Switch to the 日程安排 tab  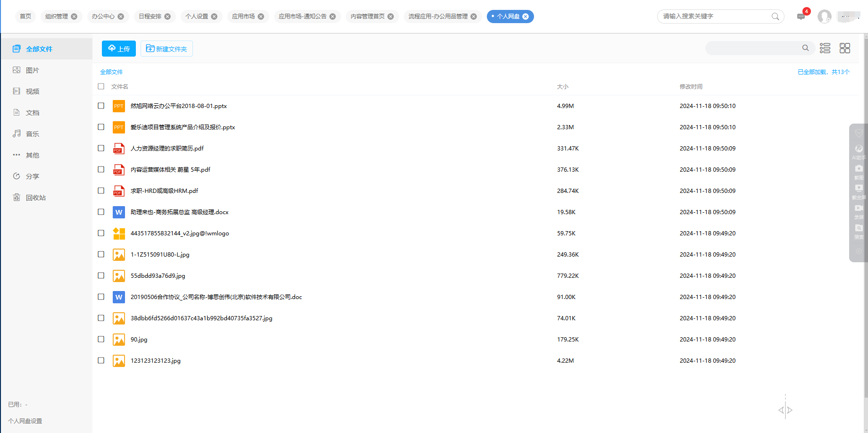(150, 17)
